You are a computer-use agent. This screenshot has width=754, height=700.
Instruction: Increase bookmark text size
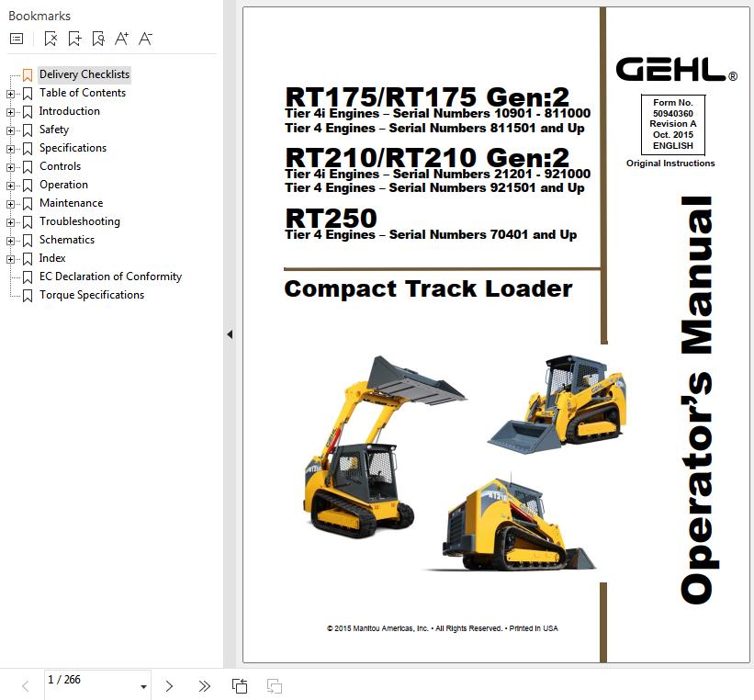coord(121,39)
